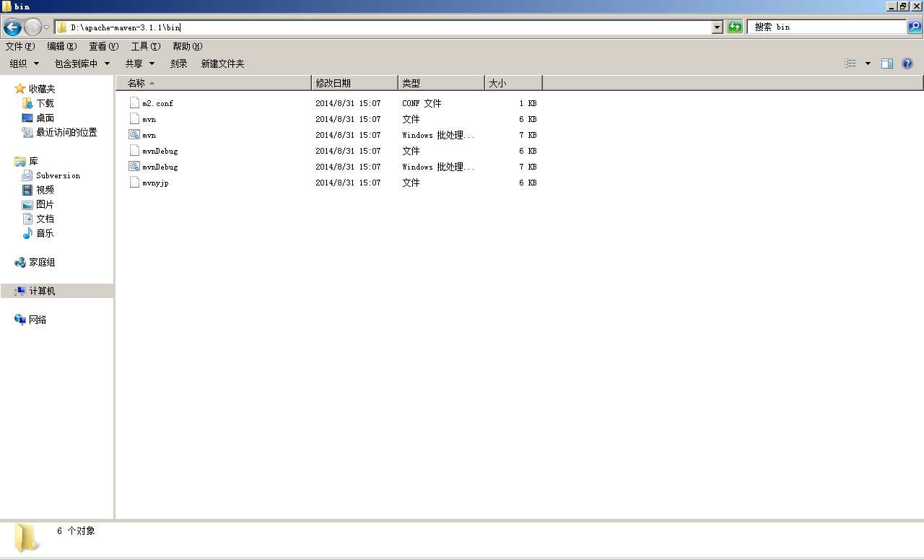The width and height of the screenshot is (924, 560).
Task: Select 计算机 in the navigation pane
Action: pos(42,291)
